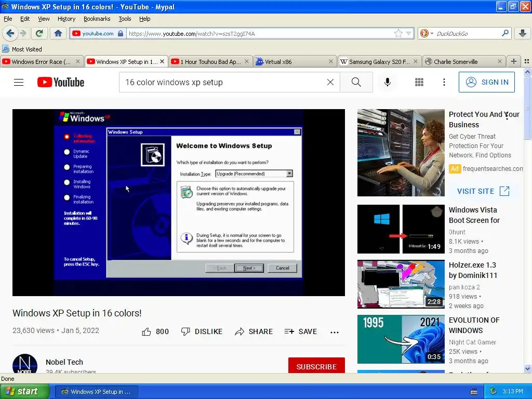Show all tabs list grid icon
The height and width of the screenshot is (399, 532).
[x=527, y=61]
